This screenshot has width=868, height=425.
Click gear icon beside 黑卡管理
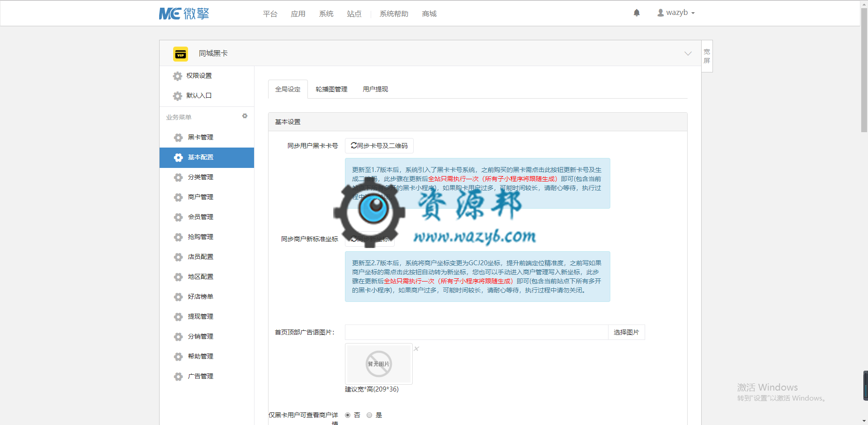pos(179,138)
